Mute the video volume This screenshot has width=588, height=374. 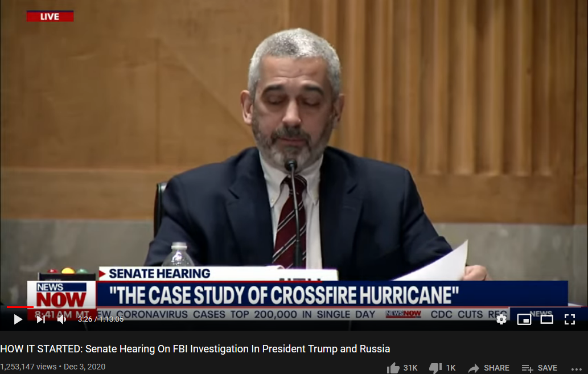62,319
